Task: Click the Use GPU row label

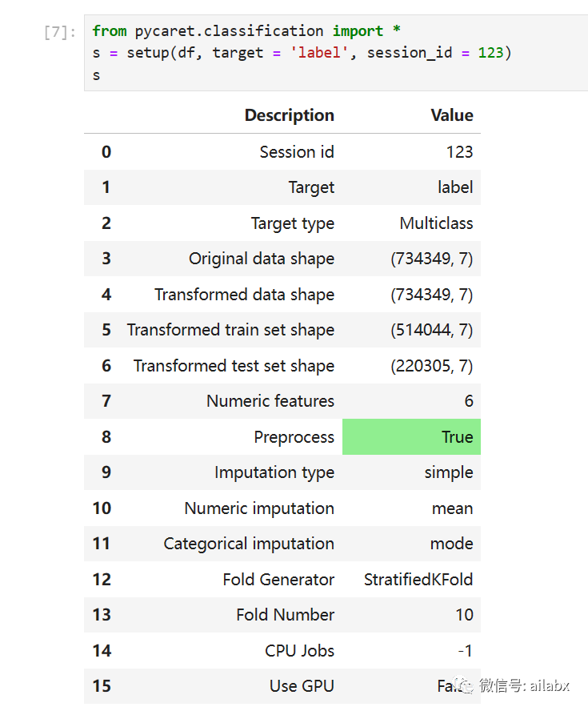Action: click(x=302, y=686)
